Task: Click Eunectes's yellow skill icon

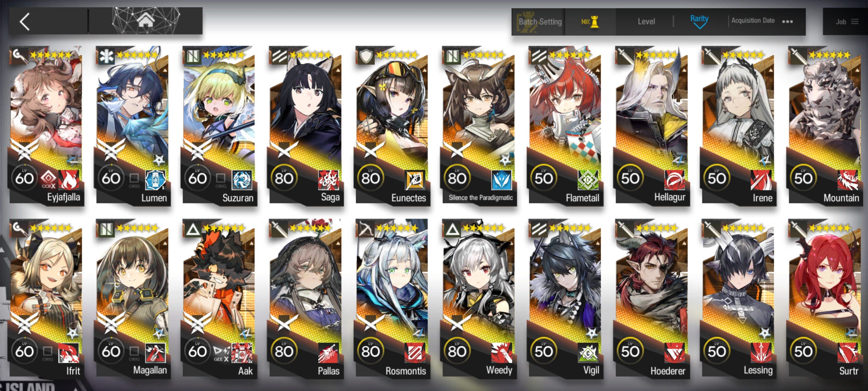Action: coord(415,180)
